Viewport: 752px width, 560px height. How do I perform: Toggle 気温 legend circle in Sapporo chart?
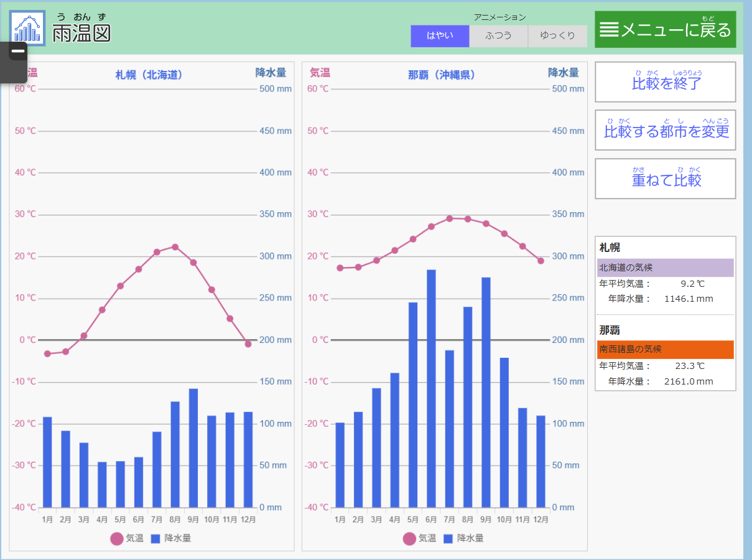[117, 538]
